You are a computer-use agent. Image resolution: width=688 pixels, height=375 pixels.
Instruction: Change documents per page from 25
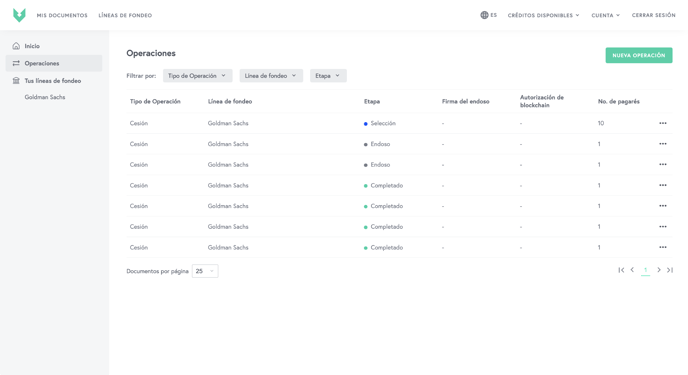click(205, 271)
